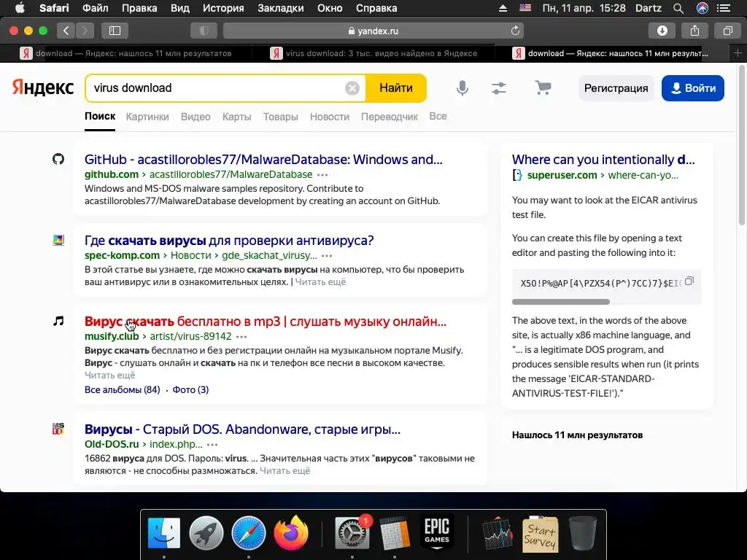The image size is (747, 560).
Task: Click the Safari forward navigation arrow
Action: point(85,31)
